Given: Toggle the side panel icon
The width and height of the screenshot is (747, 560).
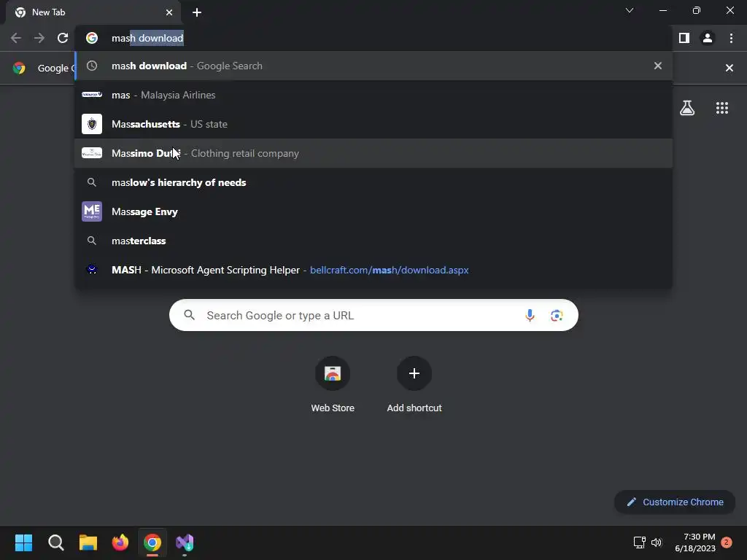Looking at the screenshot, I should (684, 38).
